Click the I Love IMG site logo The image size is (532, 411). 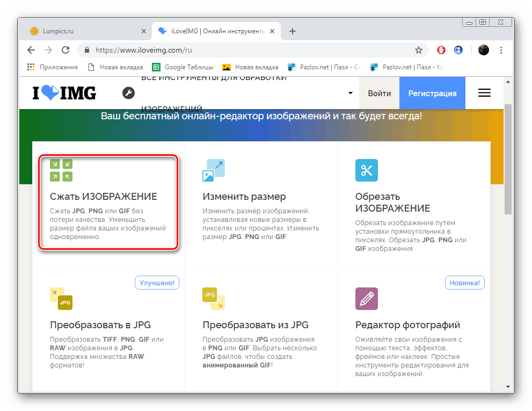click(64, 92)
